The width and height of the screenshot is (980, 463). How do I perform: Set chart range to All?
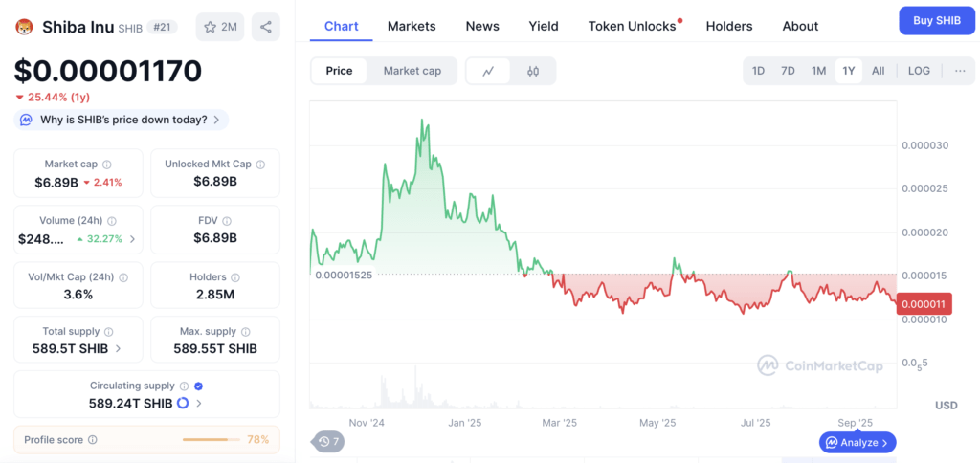[x=879, y=71]
